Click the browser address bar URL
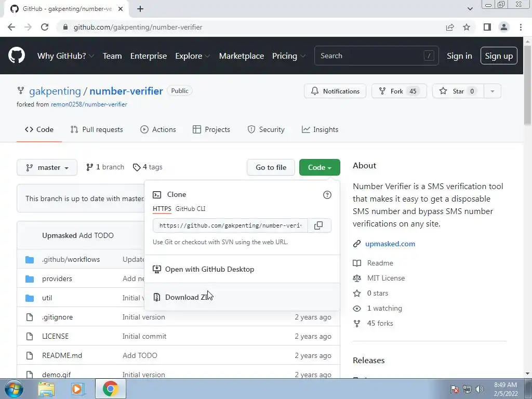The width and height of the screenshot is (532, 399). click(x=138, y=27)
